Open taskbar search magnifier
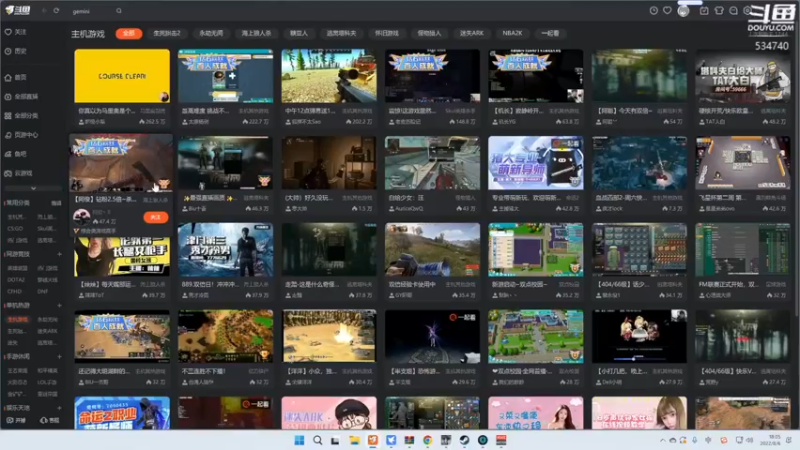Image resolution: width=800 pixels, height=450 pixels. pyautogui.click(x=317, y=440)
